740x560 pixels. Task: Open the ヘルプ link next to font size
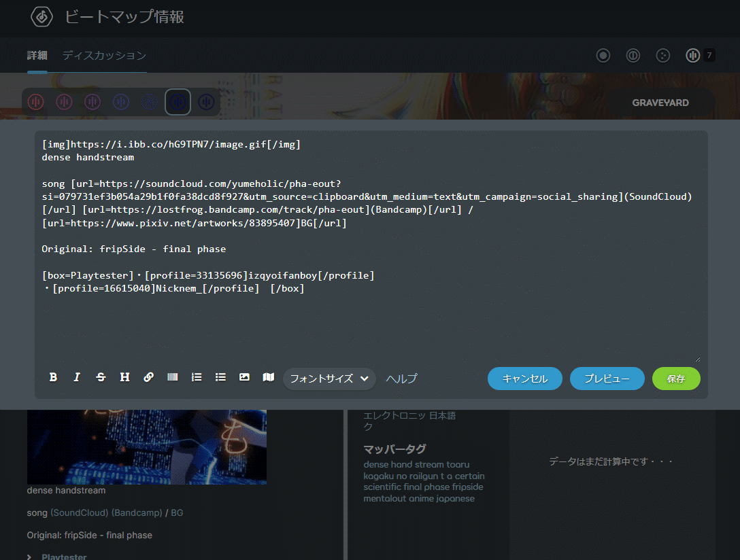pyautogui.click(x=401, y=379)
